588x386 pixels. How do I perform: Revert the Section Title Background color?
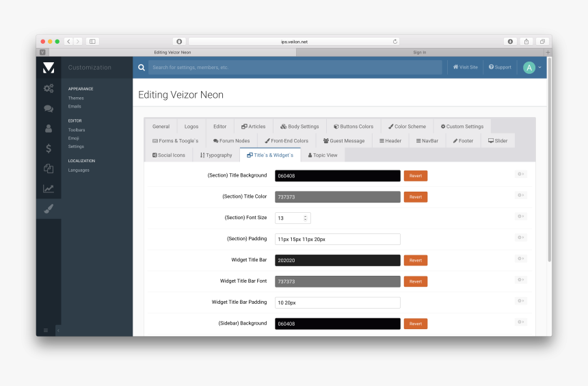pos(416,176)
